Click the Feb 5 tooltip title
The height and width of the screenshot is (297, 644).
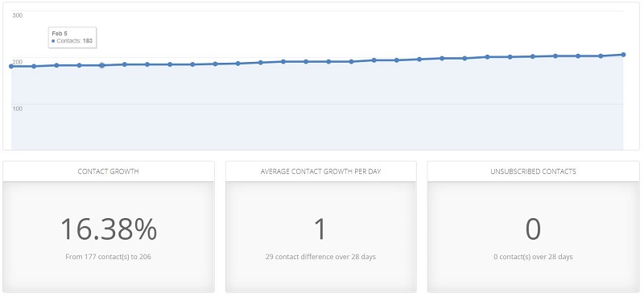60,33
